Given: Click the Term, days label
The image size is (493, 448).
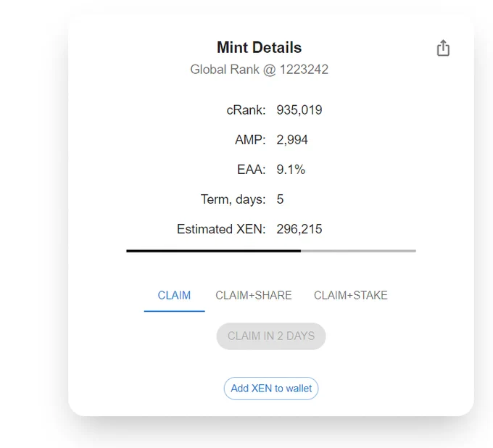Looking at the screenshot, I should coord(233,199).
